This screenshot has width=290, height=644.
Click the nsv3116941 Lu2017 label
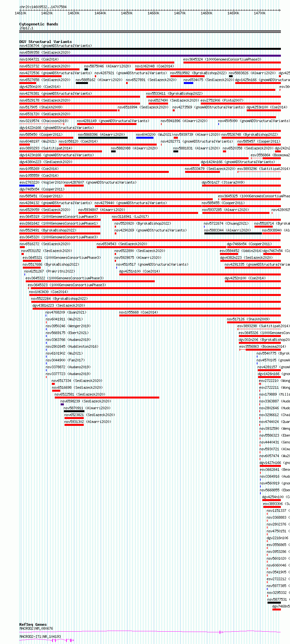[x=130, y=217]
